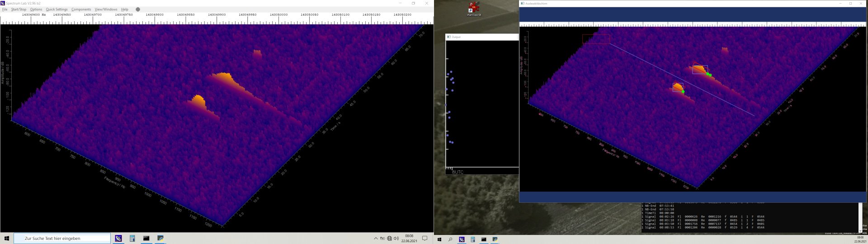Image resolution: width=868 pixels, height=244 pixels.
Task: Open the Options menu
Action: 36,9
